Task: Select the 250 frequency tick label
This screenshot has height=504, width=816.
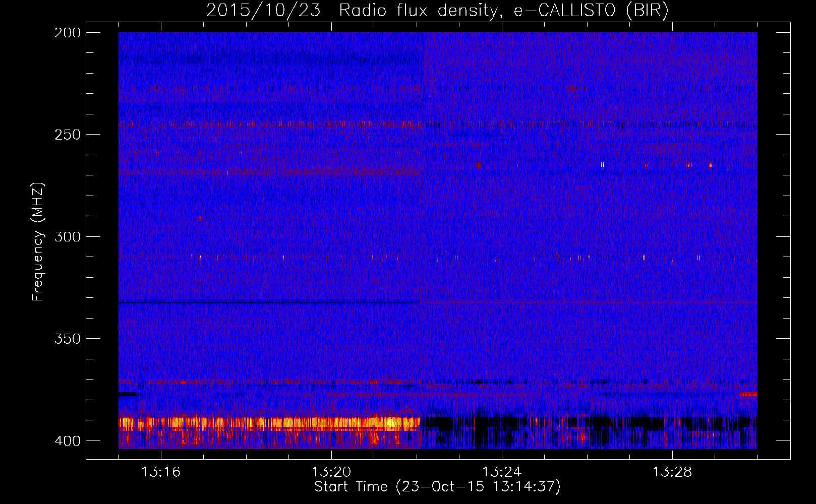Action: tap(68, 135)
